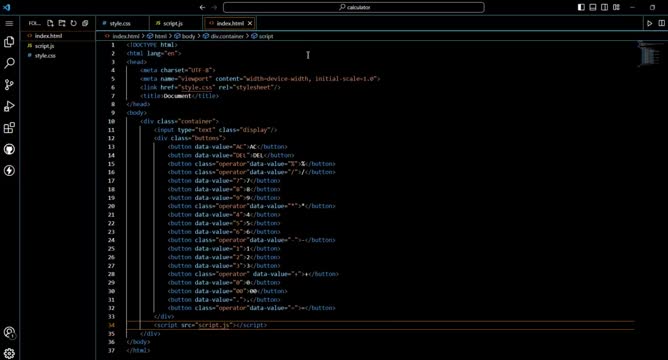Toggle the primary side bar layout button

pyautogui.click(x=581, y=7)
